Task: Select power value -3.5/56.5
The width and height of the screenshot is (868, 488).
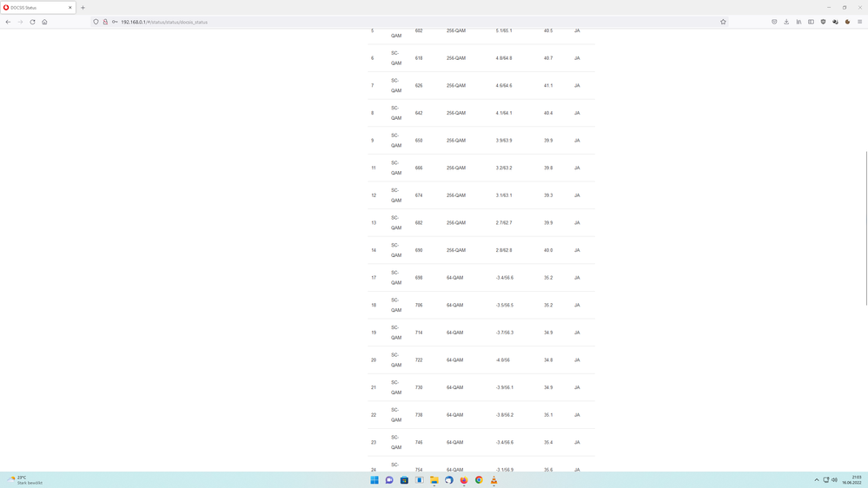Action: pos(504,305)
